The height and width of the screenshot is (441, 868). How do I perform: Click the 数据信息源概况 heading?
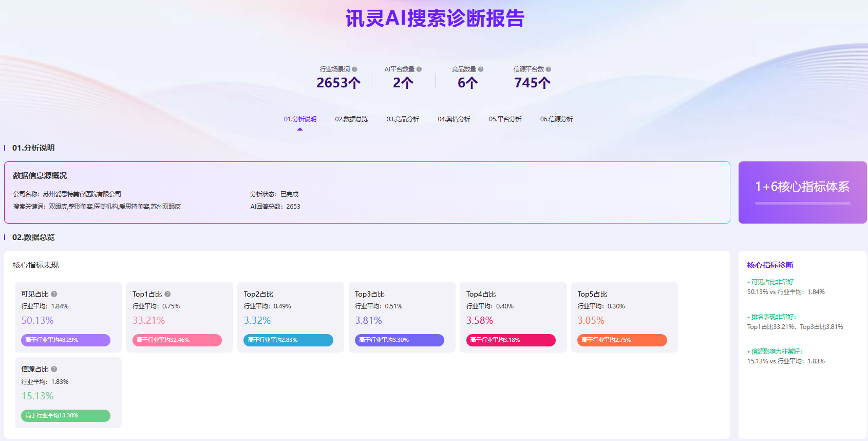[x=40, y=176]
